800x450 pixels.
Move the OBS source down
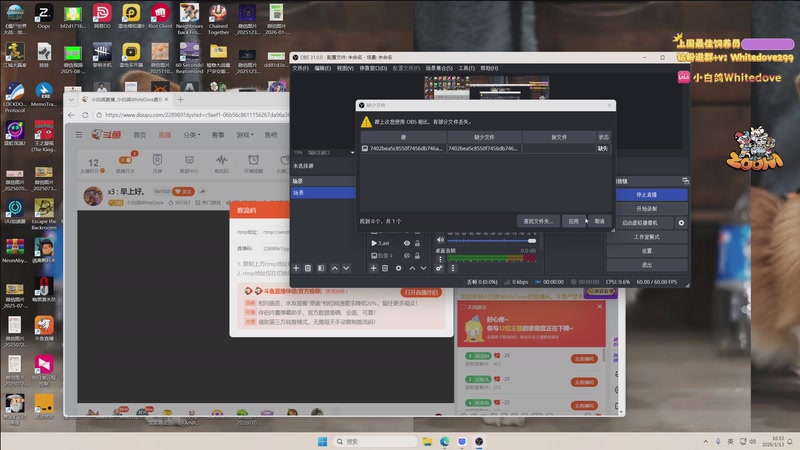[x=423, y=268]
